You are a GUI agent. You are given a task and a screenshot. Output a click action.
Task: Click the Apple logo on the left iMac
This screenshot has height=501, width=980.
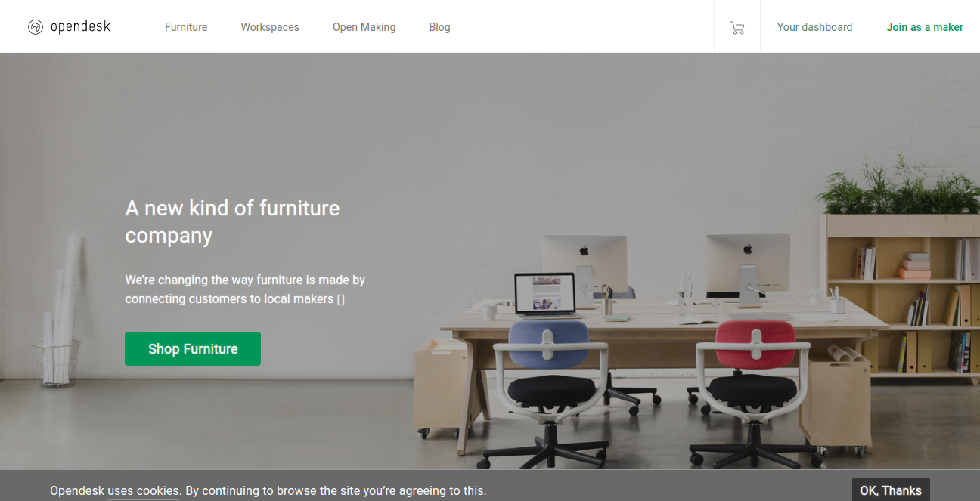584,250
